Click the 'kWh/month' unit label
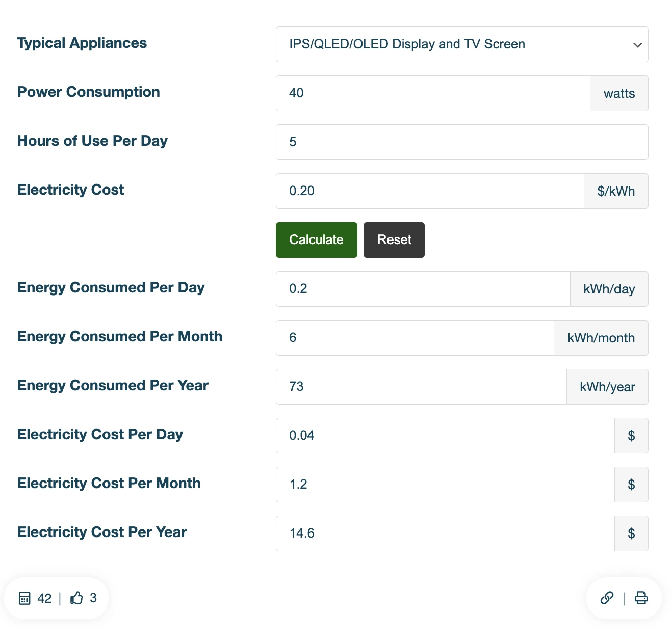This screenshot has height=641, width=672. click(601, 338)
